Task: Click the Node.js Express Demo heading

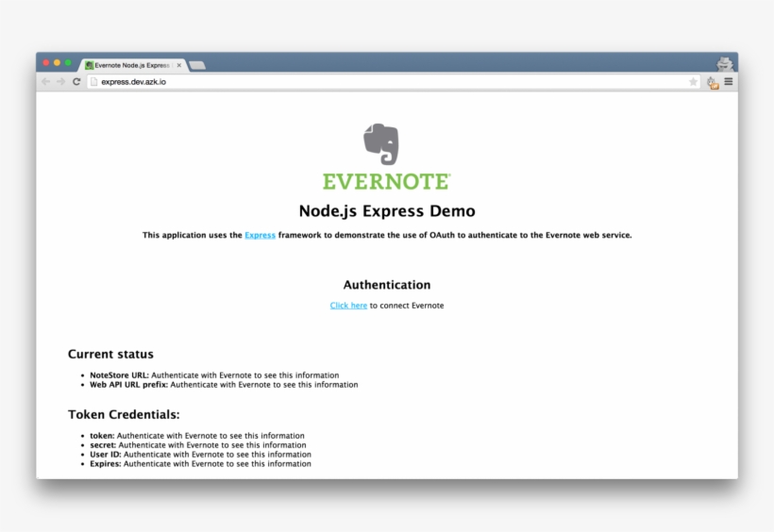Action: (387, 211)
